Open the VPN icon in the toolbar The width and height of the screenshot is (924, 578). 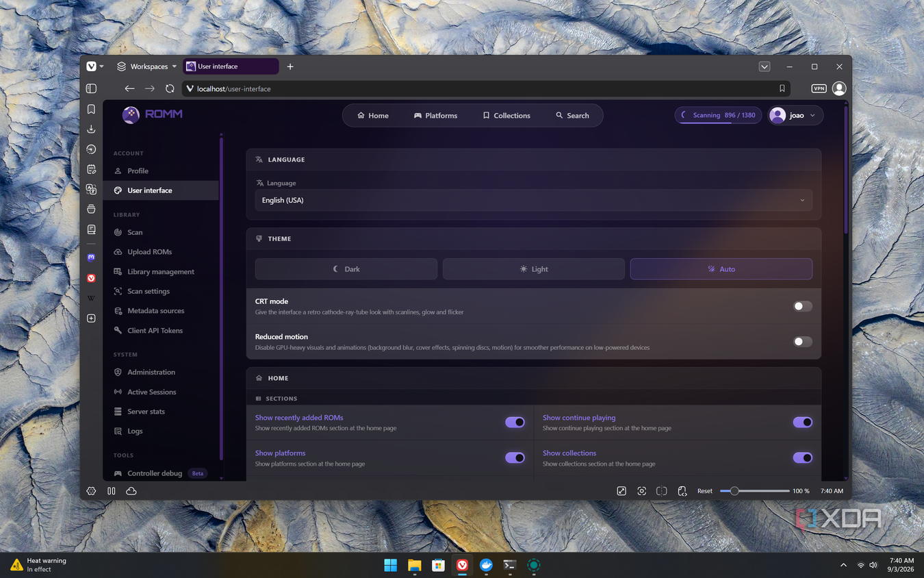[x=819, y=88]
